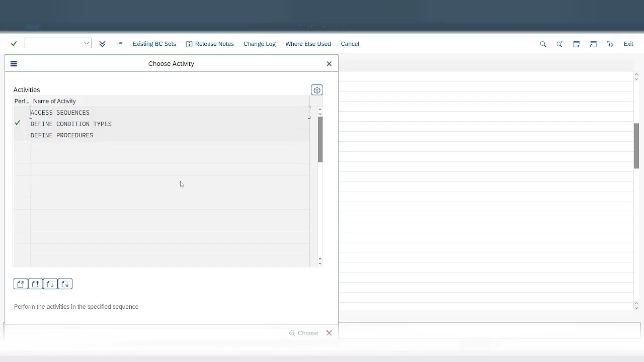Click the Activities list scroll-up arrow
Screen dimensions: 644x362
[x=320, y=109]
